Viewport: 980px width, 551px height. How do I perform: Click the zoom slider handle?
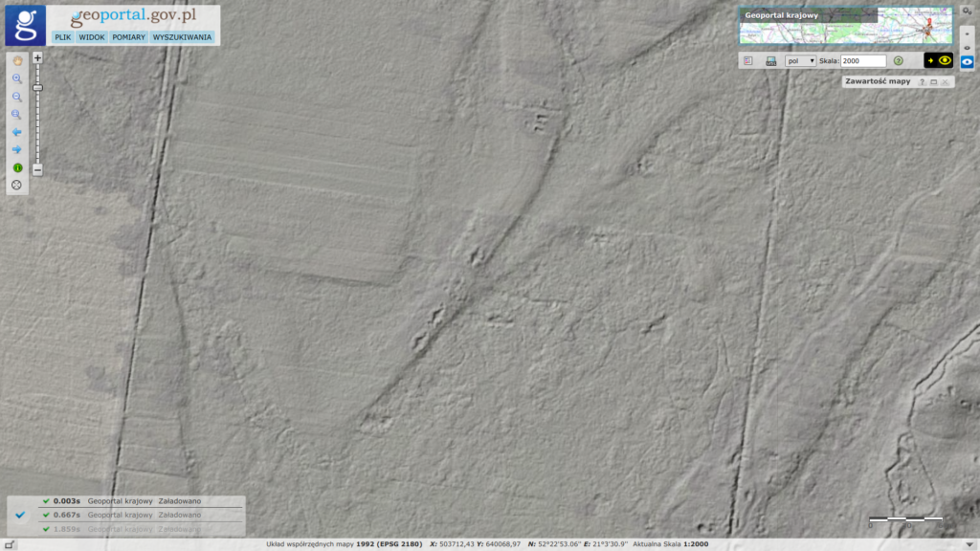point(37,88)
